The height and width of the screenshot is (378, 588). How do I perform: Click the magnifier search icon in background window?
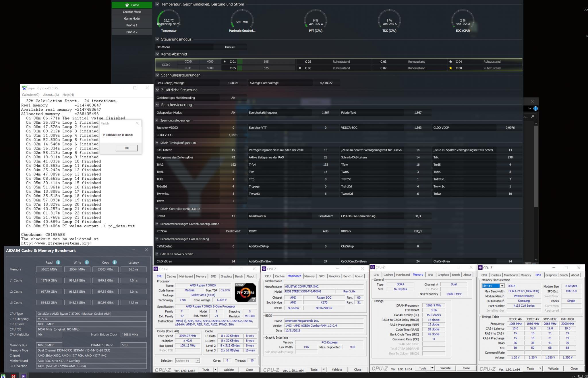pyautogui.click(x=533, y=116)
